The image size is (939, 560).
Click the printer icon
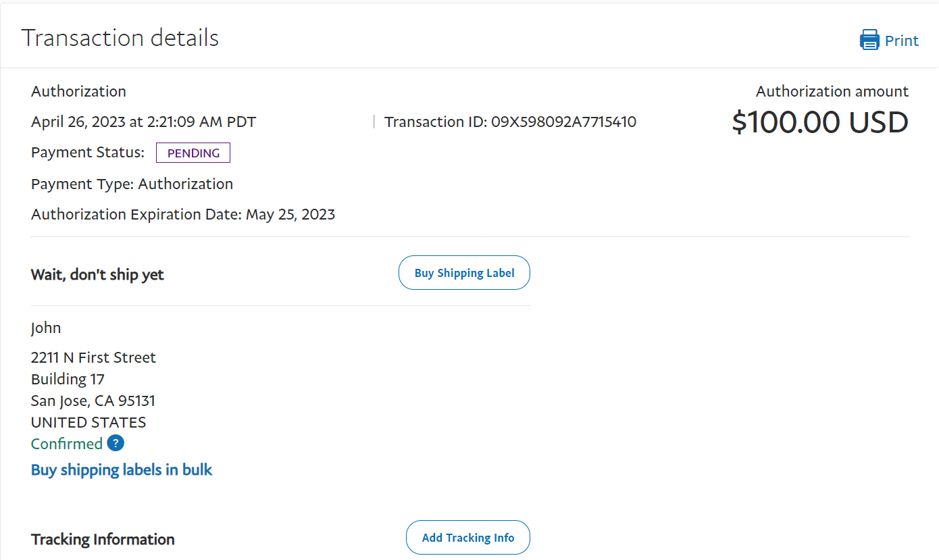pos(869,40)
